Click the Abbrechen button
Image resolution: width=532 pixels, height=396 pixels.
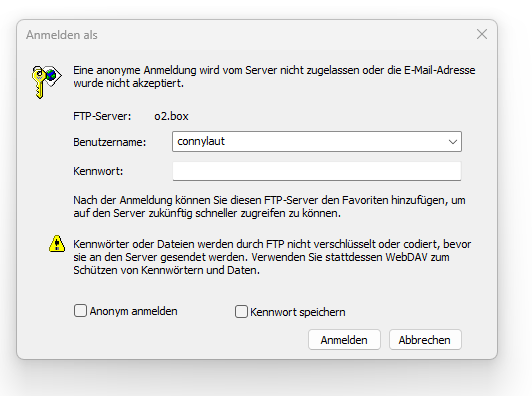(425, 340)
